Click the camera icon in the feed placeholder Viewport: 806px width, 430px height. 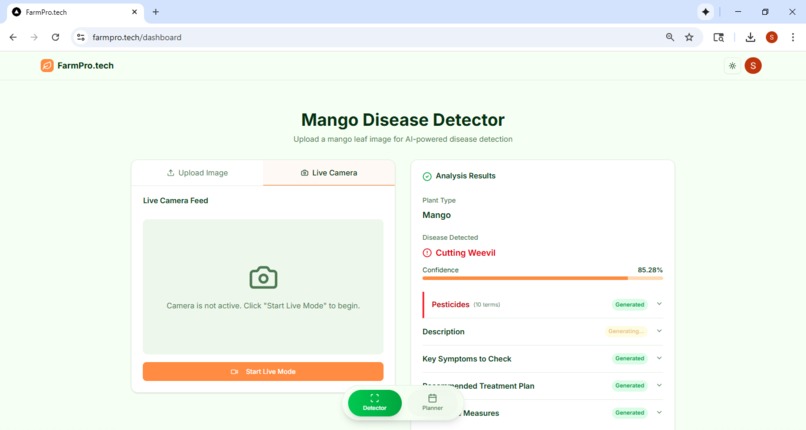[263, 277]
